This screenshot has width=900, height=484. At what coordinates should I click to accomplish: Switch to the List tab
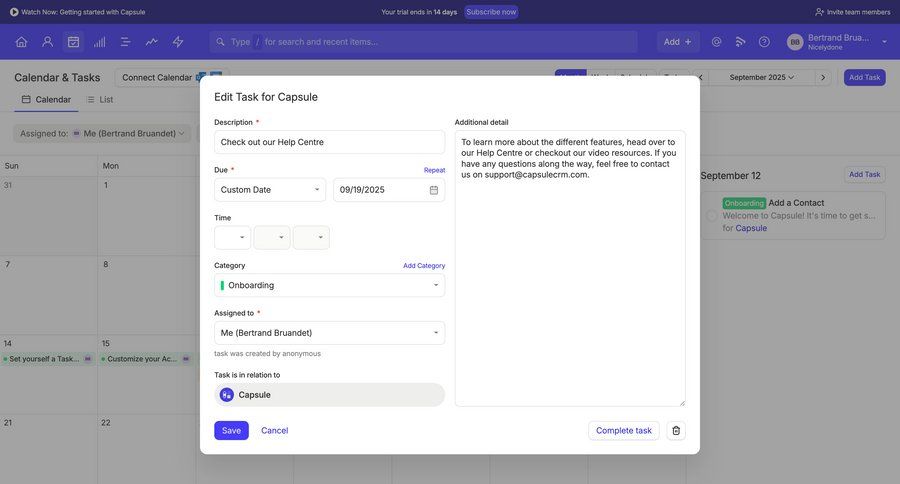pos(99,99)
